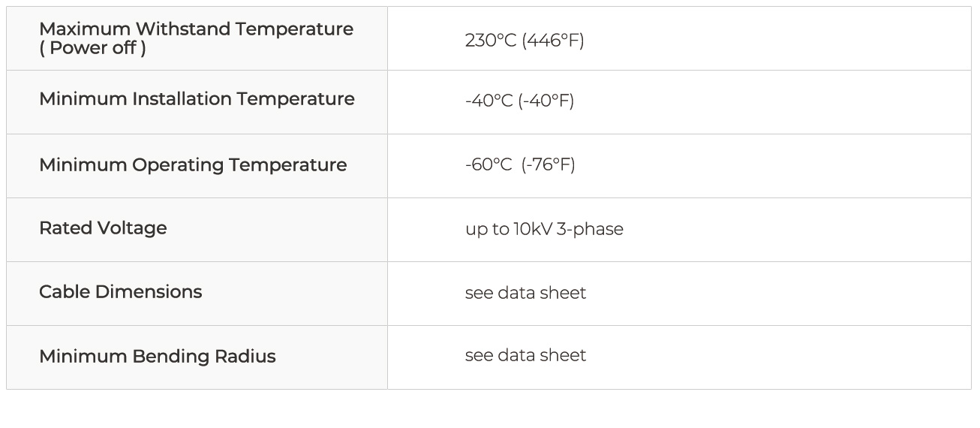Click the '10kV' voltage figure
The width and height of the screenshot is (980, 428).
(x=533, y=230)
